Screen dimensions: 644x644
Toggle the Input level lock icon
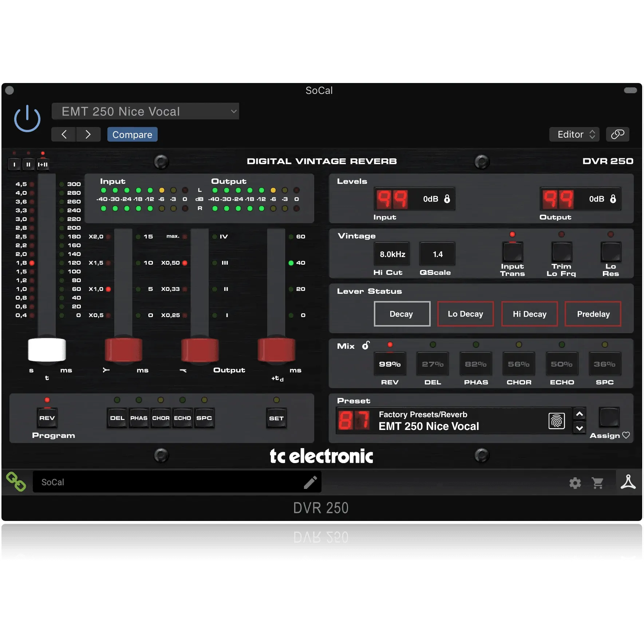tap(447, 199)
